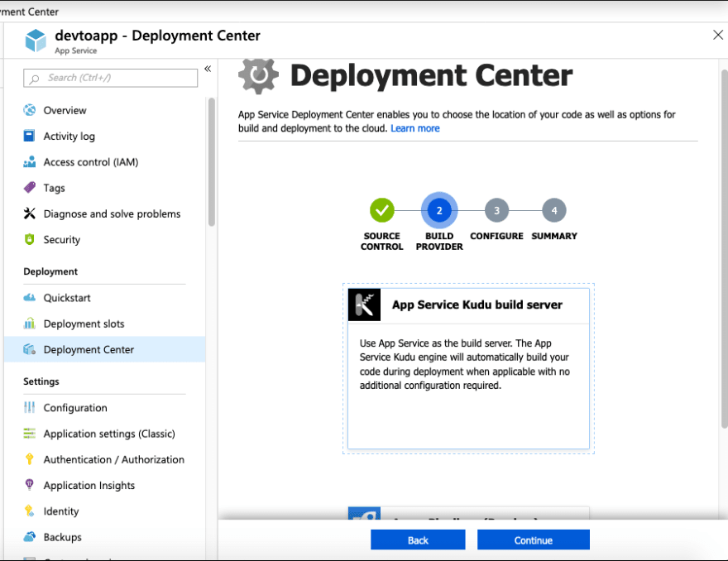Click the sidebar Search input field
This screenshot has height=561, width=728.
click(x=111, y=78)
